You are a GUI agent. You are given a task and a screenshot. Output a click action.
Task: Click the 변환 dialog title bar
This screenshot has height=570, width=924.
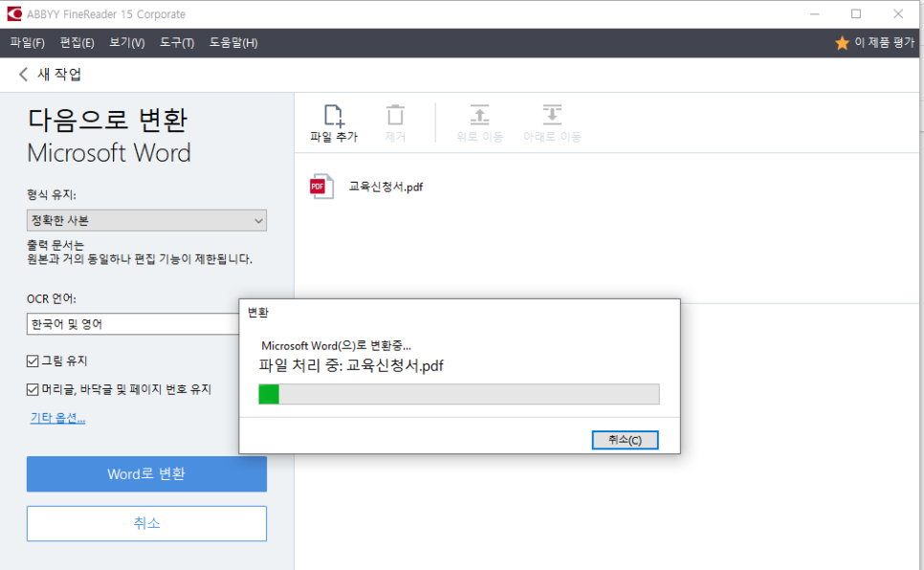pyautogui.click(x=459, y=313)
